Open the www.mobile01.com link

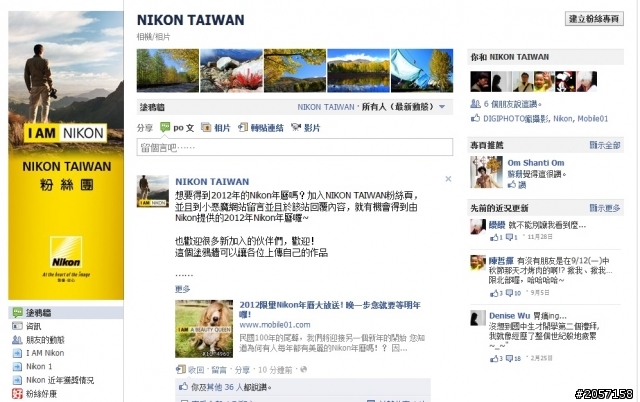(275, 325)
